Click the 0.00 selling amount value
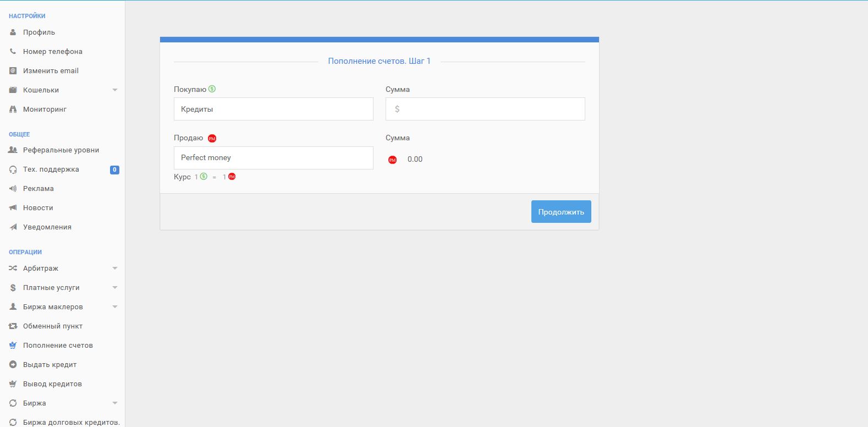The width and height of the screenshot is (868, 427). point(415,160)
